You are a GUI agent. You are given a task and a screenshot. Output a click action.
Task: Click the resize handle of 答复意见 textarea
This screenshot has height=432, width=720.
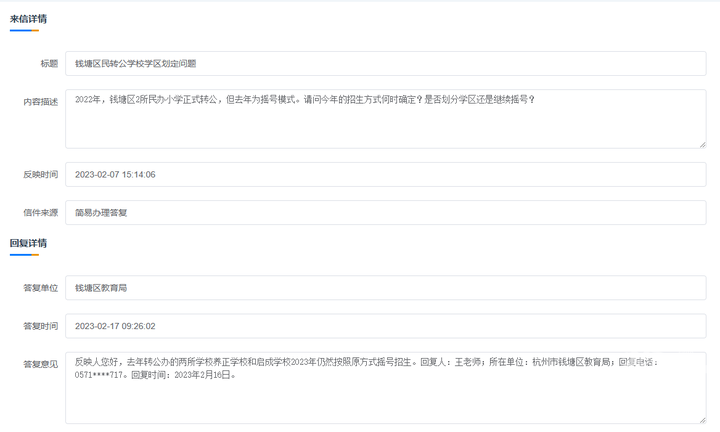[701, 418]
